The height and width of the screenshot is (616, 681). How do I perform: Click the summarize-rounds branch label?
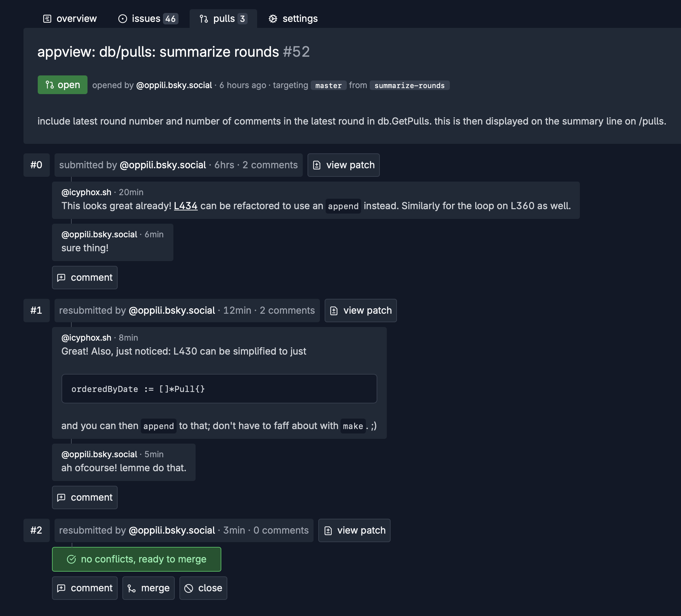pyautogui.click(x=409, y=85)
